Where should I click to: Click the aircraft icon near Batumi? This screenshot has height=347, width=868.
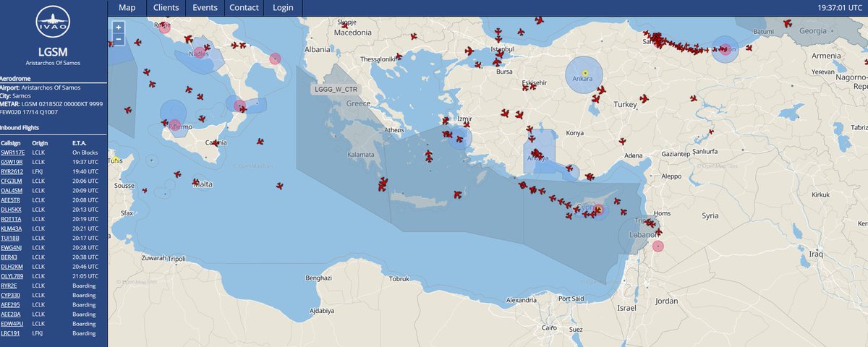[x=787, y=23]
